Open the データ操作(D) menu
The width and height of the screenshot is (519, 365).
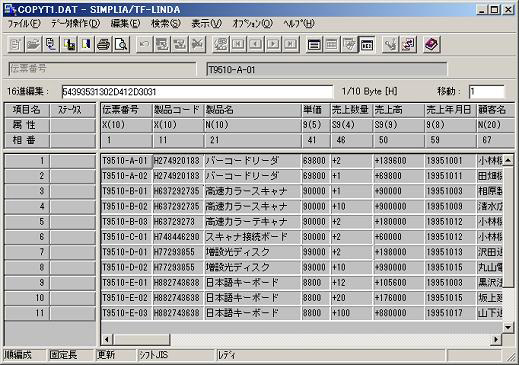pos(75,24)
